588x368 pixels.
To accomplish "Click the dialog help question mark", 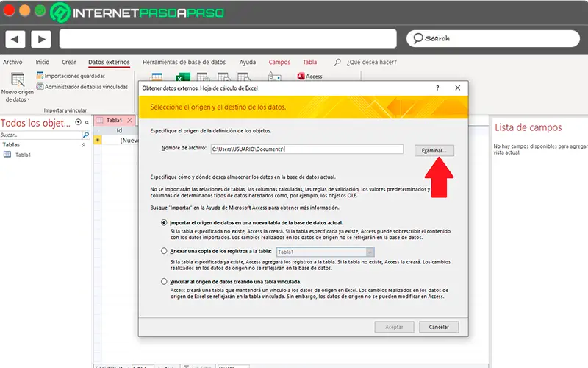I will click(x=437, y=88).
